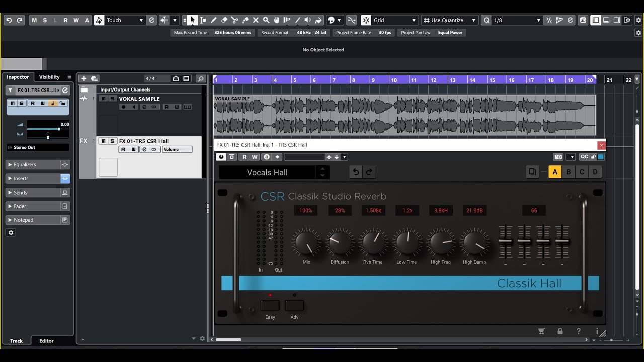Click the CSR padlock icon
This screenshot has height=362, width=644.
pyautogui.click(x=560, y=331)
